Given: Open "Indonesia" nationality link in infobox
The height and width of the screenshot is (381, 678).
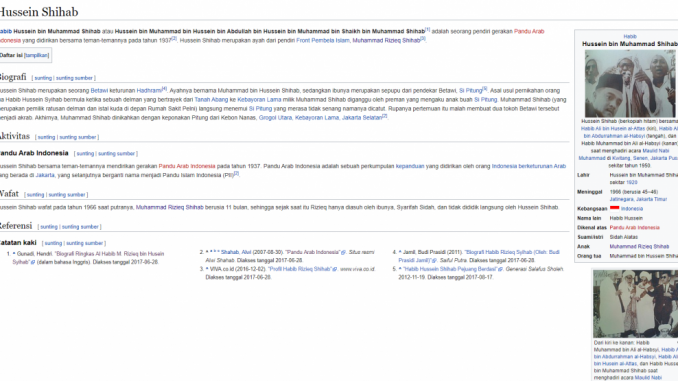Looking at the screenshot, I should (632, 208).
